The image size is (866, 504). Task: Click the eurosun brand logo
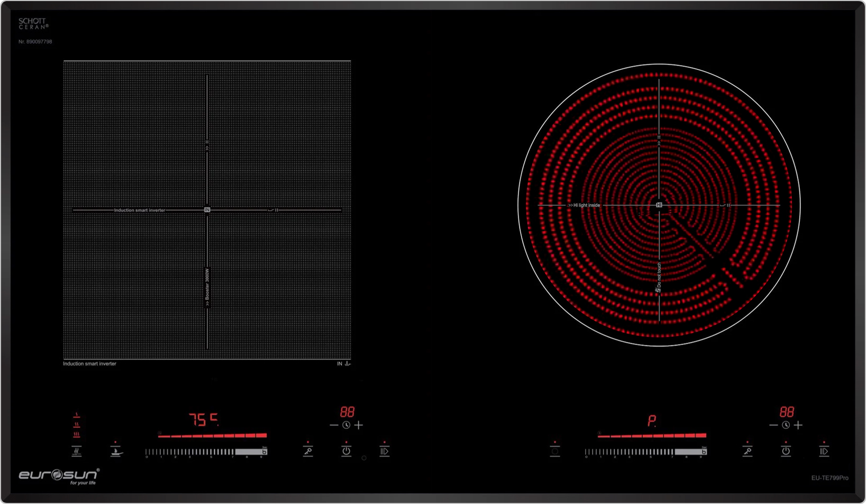(59, 475)
